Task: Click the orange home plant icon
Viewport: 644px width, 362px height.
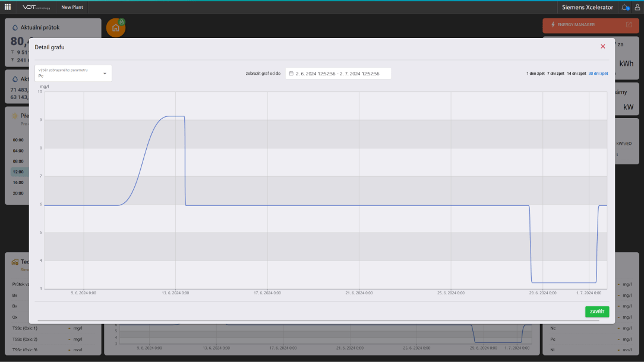Action: (115, 28)
